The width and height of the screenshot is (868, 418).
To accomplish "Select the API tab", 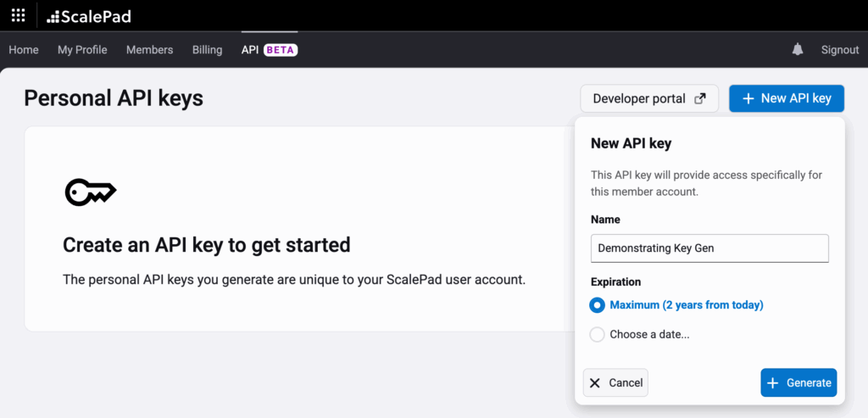I will coord(250,50).
